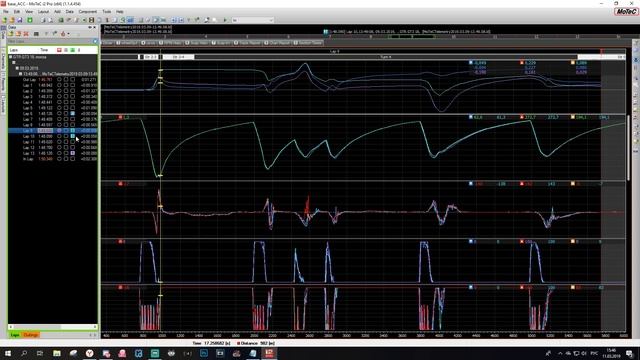Open the Help menu
Screen dimensions: 640x360
coord(120,12)
